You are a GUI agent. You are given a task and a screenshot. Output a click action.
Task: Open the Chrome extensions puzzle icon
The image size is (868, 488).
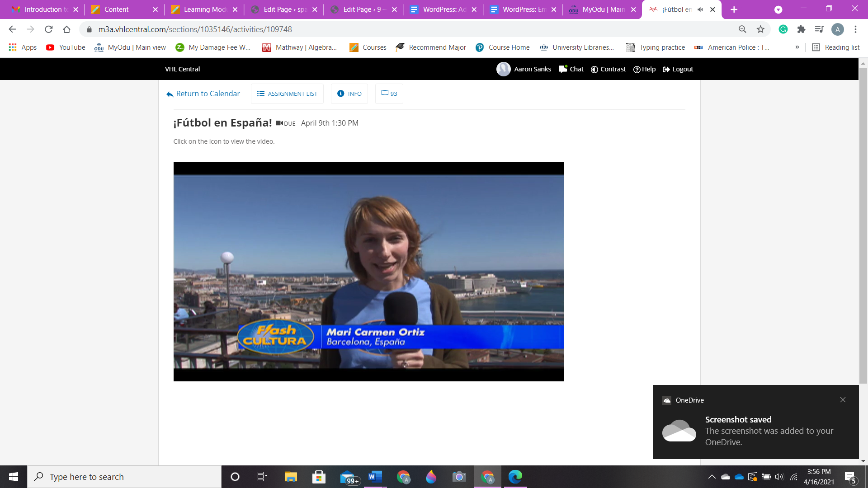[x=801, y=29]
